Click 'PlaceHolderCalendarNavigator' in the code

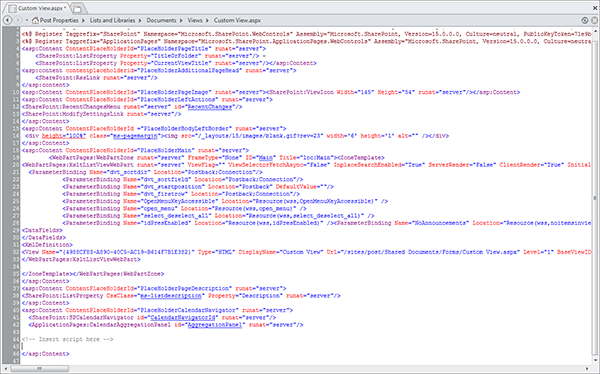click(x=188, y=310)
